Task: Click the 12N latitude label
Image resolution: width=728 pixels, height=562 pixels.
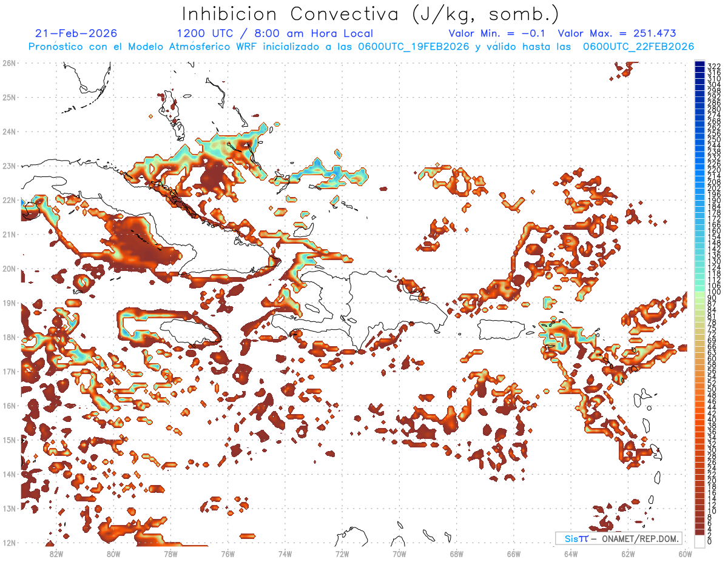Action: 8,543
